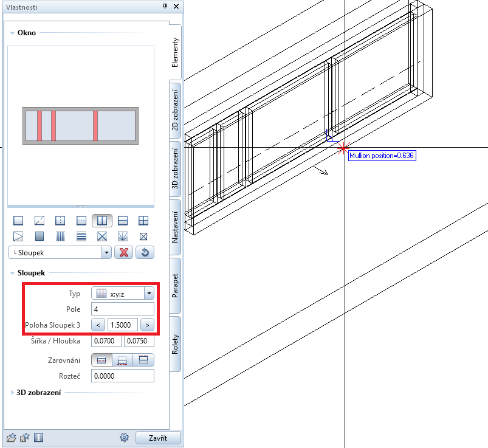Screen dimensions: 488x448
Task: Set Zarovnání alignment to bottom-edge option
Action: (122, 360)
